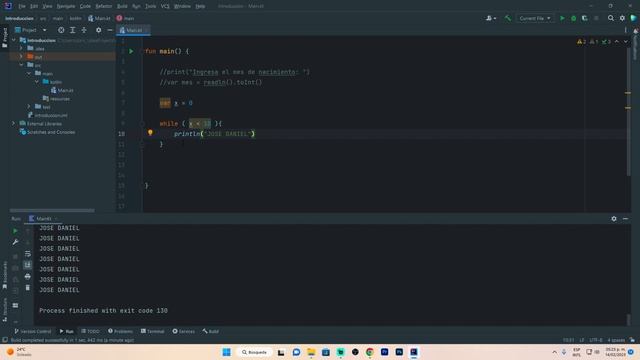This screenshot has width=640, height=360.
Task: Open run configuration wrench in Run panel
Action: [x=15, y=242]
